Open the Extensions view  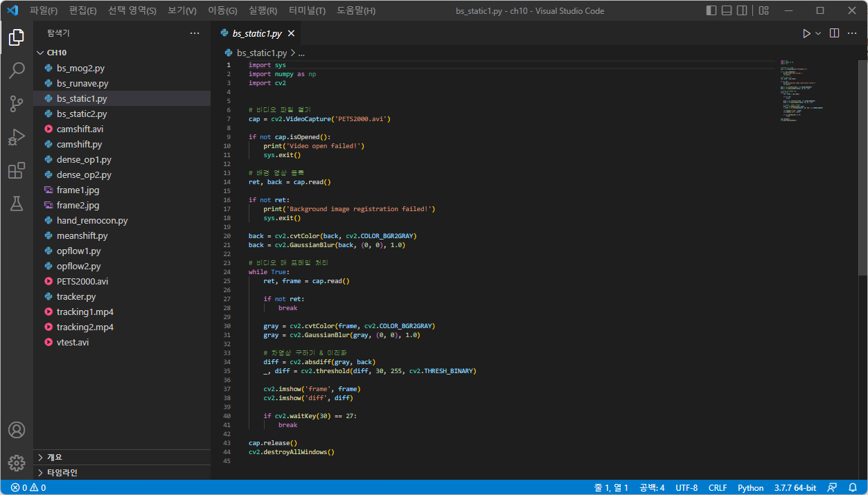point(17,170)
